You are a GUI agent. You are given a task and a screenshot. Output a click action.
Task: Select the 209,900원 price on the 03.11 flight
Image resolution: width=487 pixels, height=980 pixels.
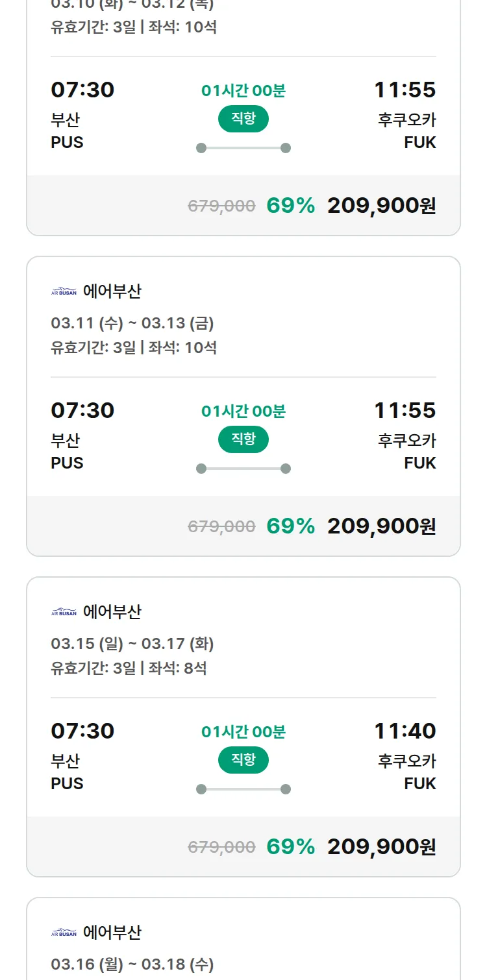(381, 526)
